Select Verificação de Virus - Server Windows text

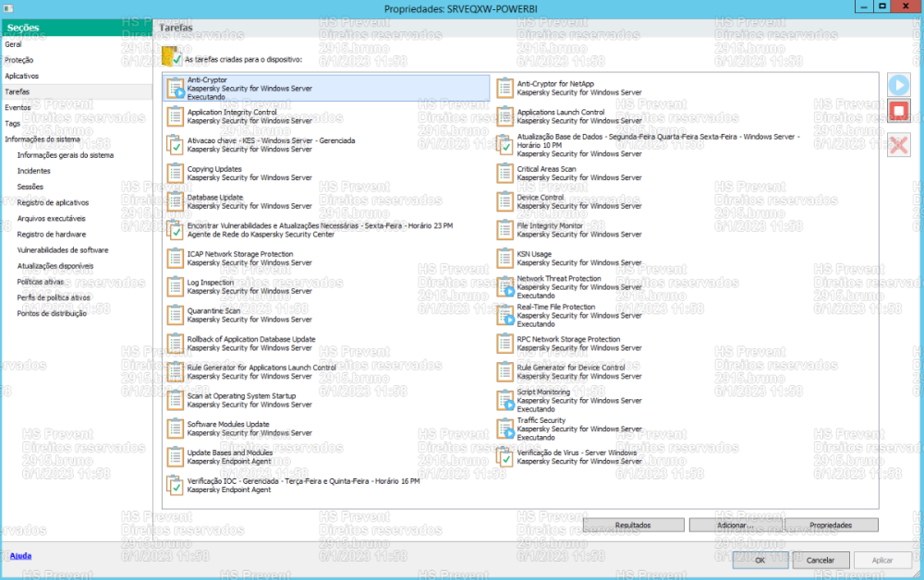coord(577,453)
